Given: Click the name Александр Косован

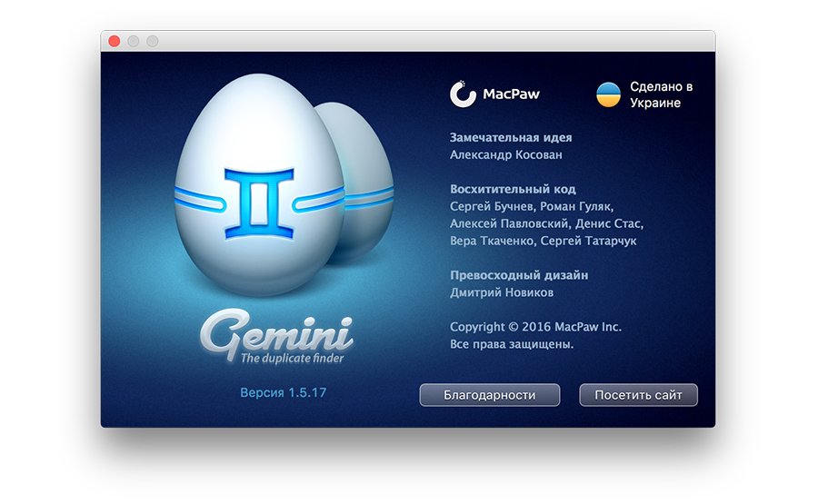Looking at the screenshot, I should click(x=506, y=154).
